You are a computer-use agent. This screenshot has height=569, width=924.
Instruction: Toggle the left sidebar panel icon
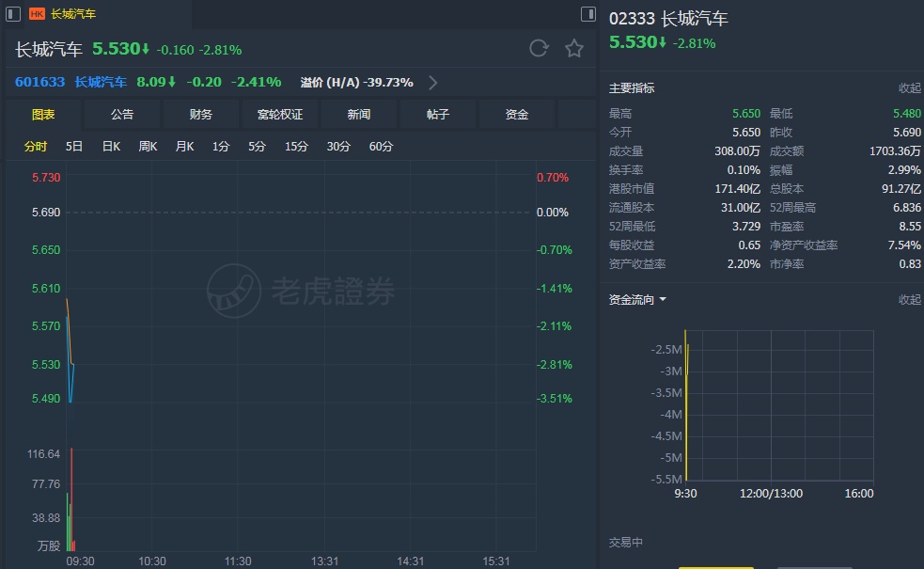point(13,13)
